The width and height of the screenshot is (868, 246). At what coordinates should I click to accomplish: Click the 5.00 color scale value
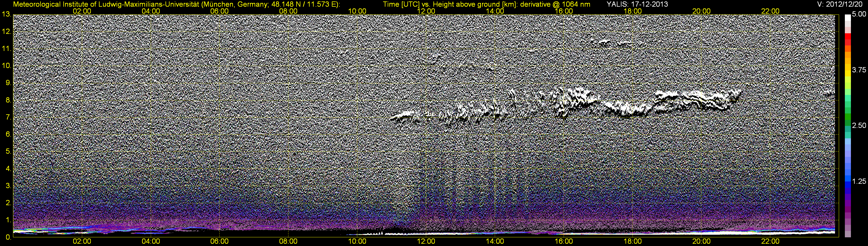coord(859,14)
